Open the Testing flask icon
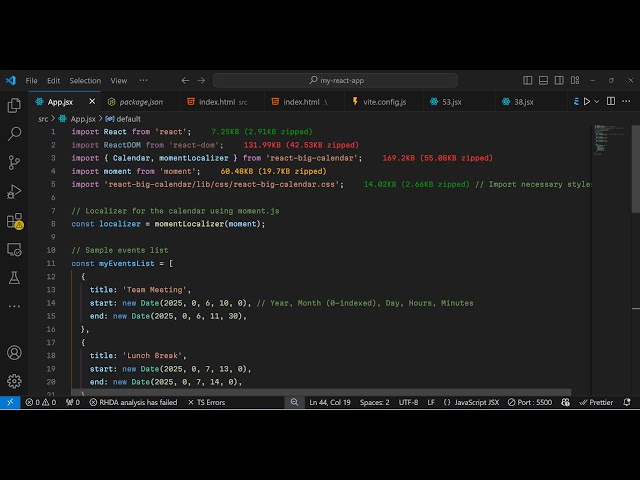 (x=14, y=278)
